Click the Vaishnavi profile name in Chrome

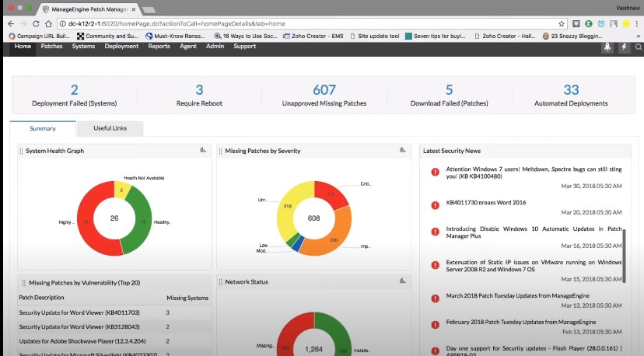pyautogui.click(x=628, y=8)
